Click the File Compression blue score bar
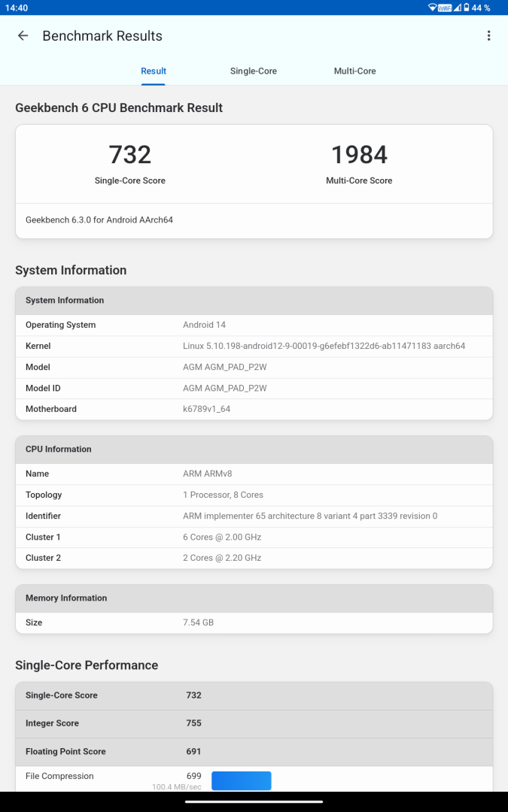Image resolution: width=508 pixels, height=812 pixels. (241, 780)
